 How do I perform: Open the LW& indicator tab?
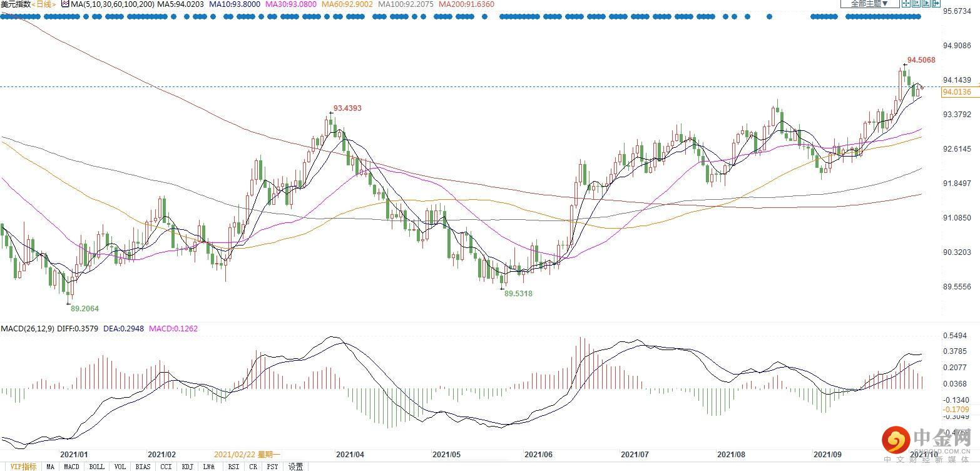click(209, 467)
